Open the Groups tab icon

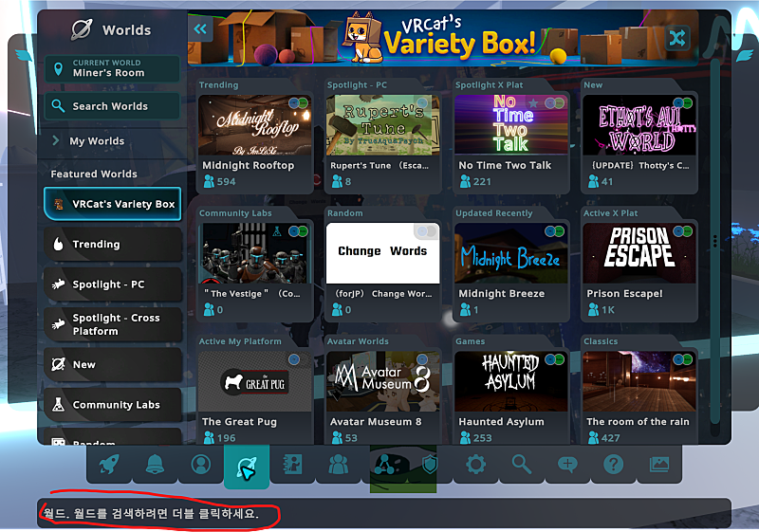[385, 465]
